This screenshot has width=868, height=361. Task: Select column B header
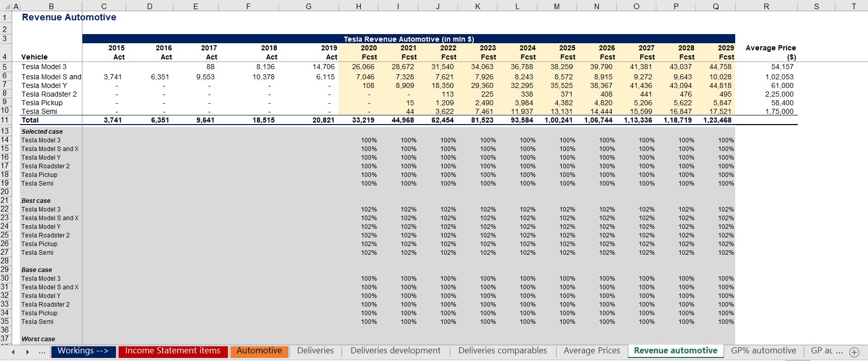pos(51,6)
